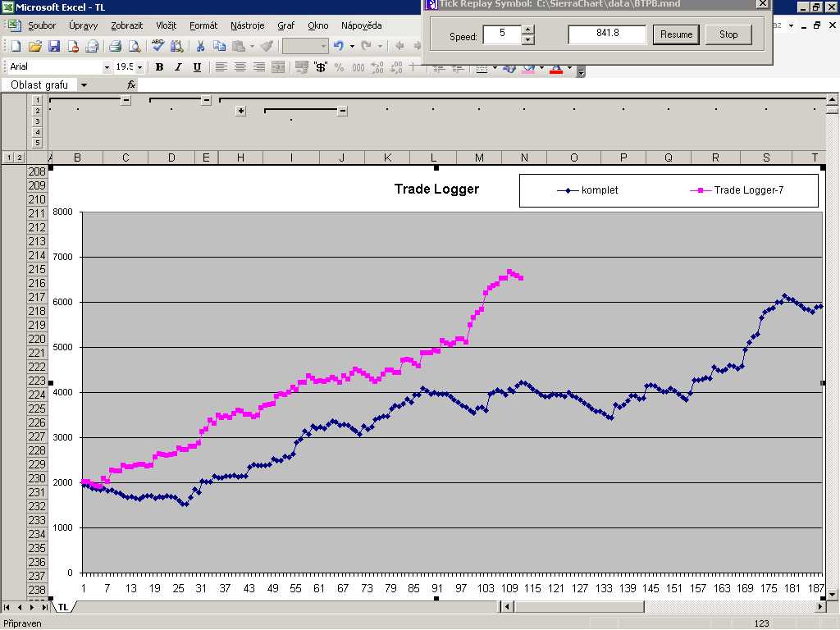Toggle Italic formatting
The image size is (840, 630).
coord(178,67)
